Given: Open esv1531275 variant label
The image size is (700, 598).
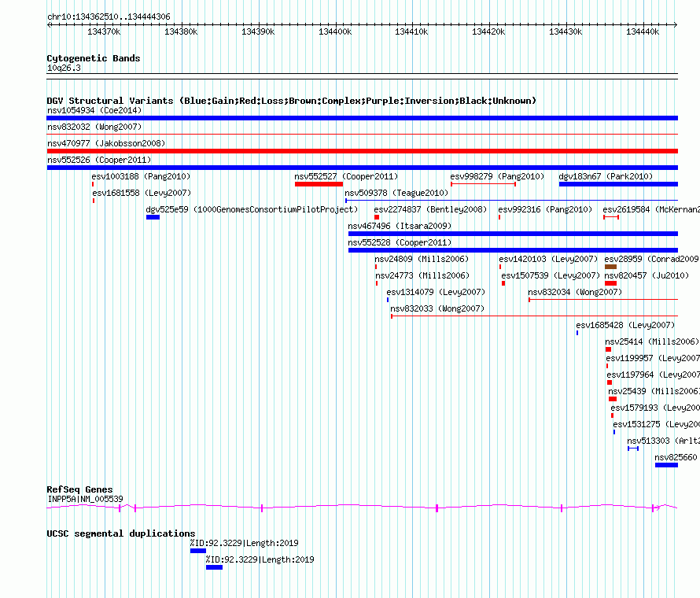Looking at the screenshot, I should click(x=656, y=424).
